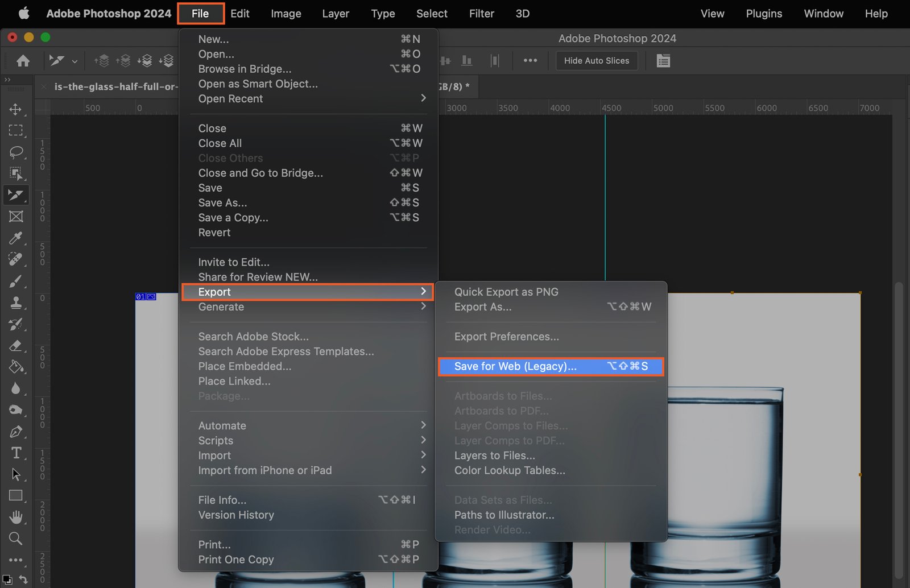Click default foreground/background color swatch
Screen dimensions: 910x588
(7, 579)
